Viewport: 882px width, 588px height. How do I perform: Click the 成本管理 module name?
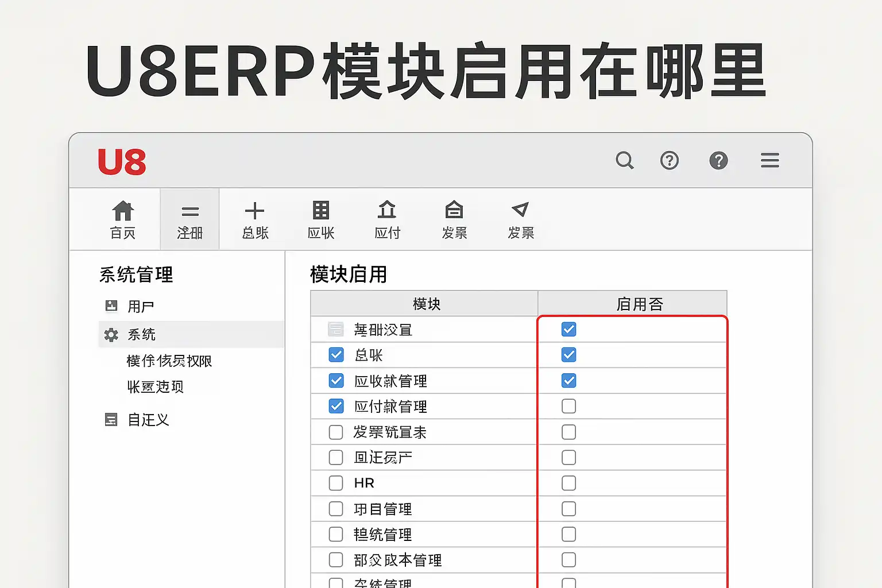pos(398,560)
